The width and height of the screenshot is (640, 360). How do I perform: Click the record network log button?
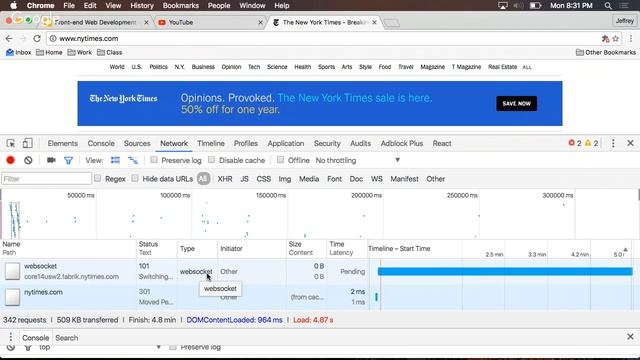tap(11, 160)
